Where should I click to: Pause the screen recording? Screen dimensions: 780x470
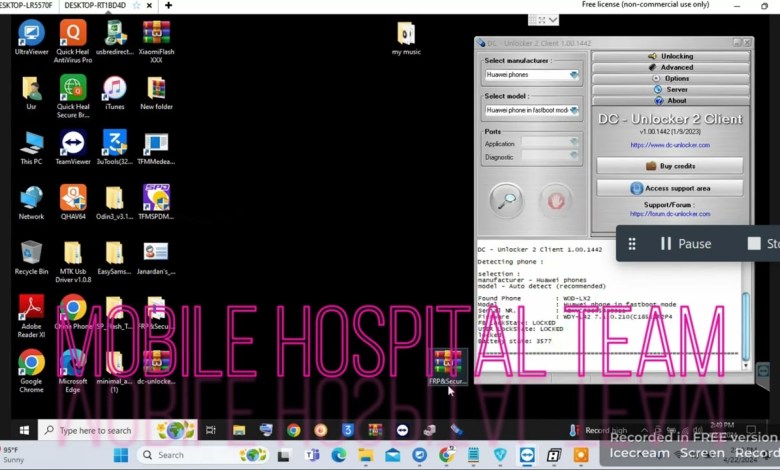685,243
